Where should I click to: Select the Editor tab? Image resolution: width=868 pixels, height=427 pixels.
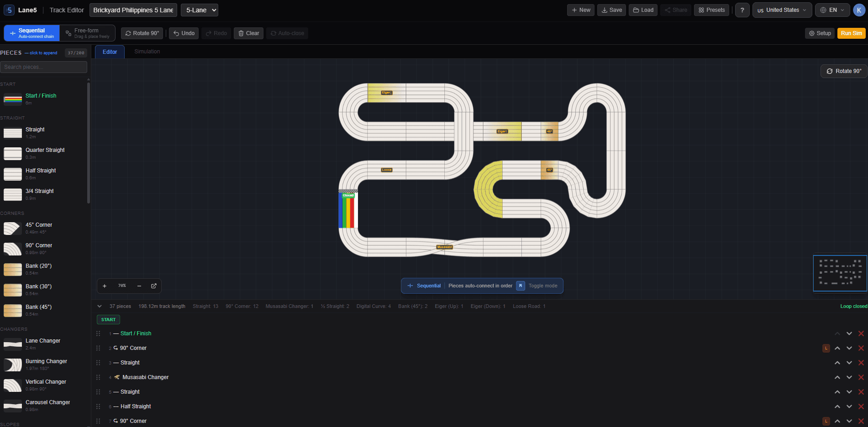109,52
